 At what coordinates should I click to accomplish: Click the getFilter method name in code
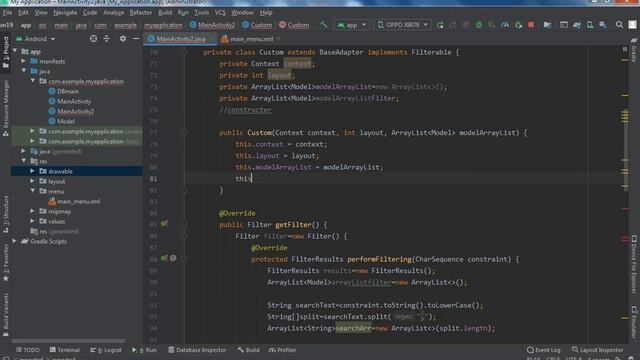coord(293,224)
